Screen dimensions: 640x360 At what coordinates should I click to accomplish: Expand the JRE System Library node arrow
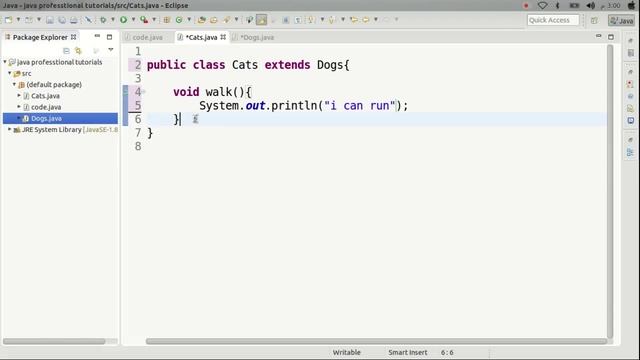[x=10, y=129]
